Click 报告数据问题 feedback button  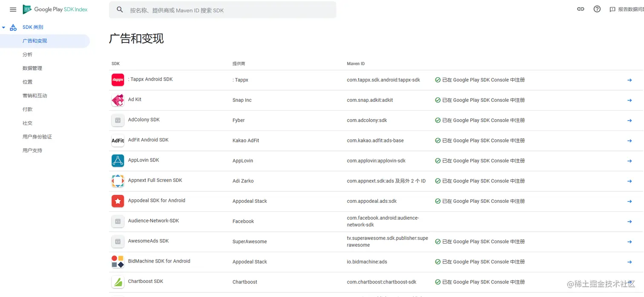[x=627, y=9]
